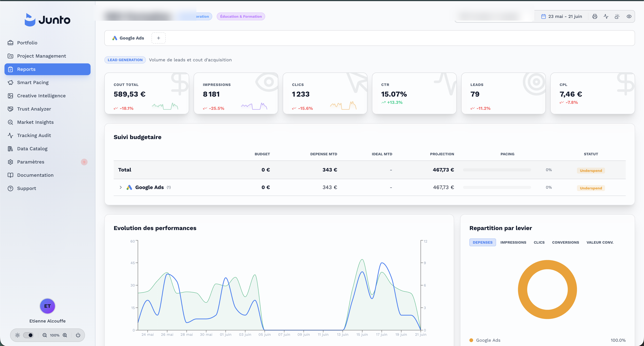Click the PROJECTION column header

[442, 154]
